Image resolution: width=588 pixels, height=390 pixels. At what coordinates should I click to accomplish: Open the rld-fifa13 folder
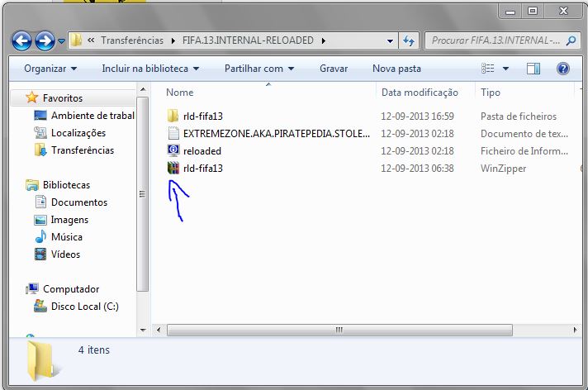203,116
